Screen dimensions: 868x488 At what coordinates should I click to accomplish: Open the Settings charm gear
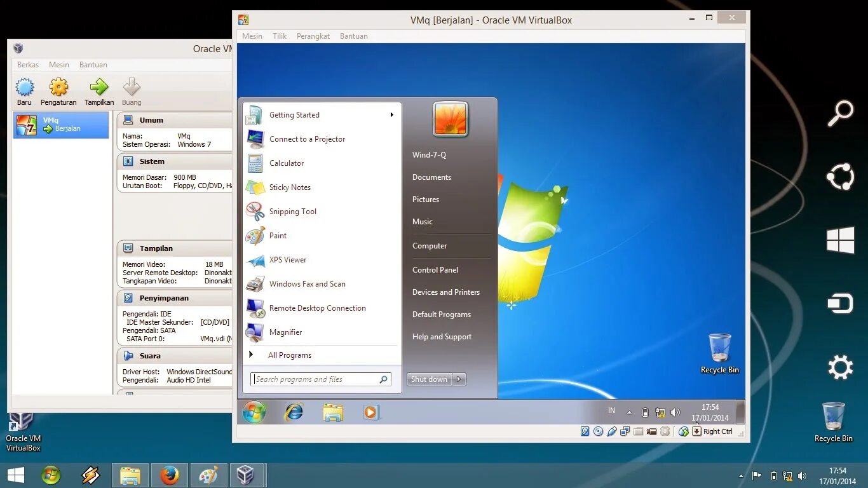840,367
